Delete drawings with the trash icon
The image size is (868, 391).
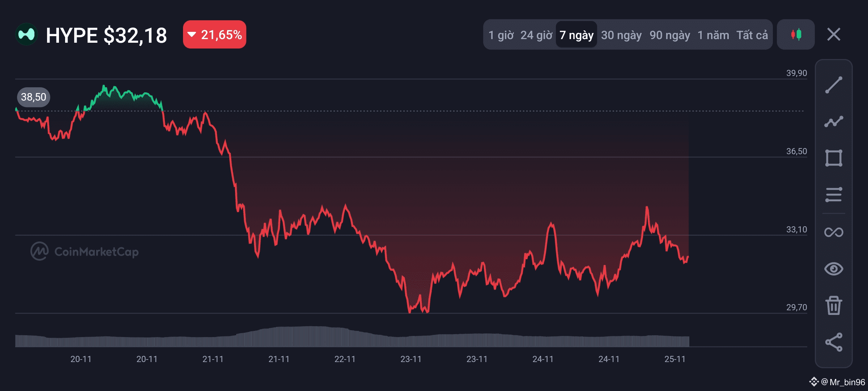click(834, 306)
